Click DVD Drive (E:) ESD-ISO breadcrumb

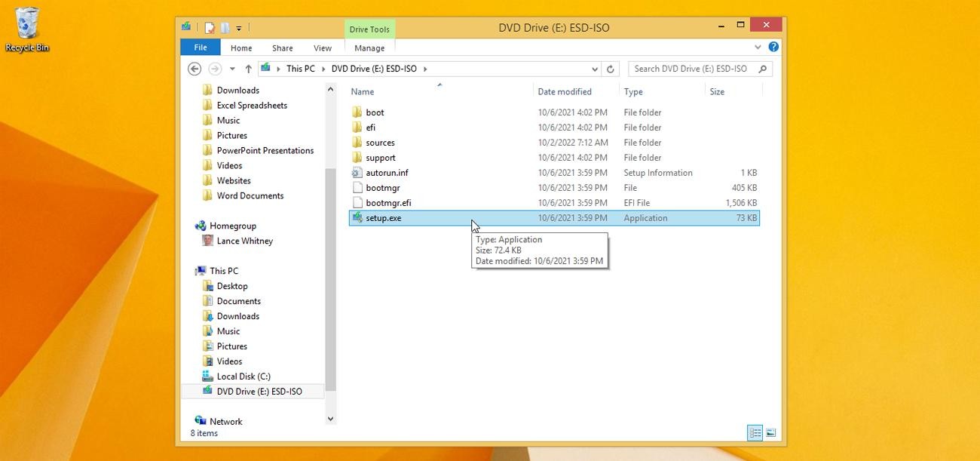[374, 69]
